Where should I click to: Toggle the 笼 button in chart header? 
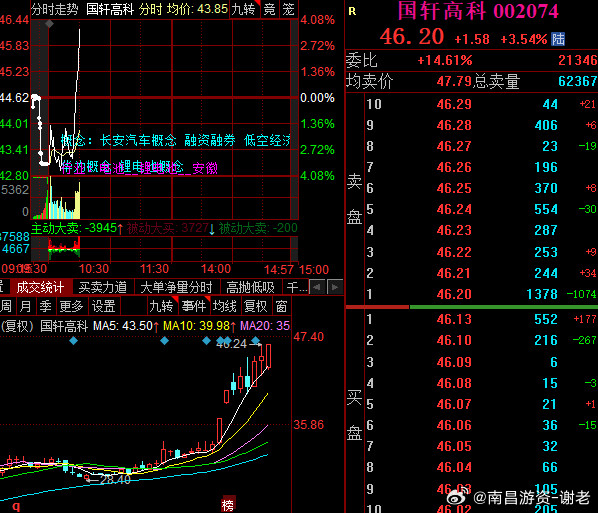[288, 9]
